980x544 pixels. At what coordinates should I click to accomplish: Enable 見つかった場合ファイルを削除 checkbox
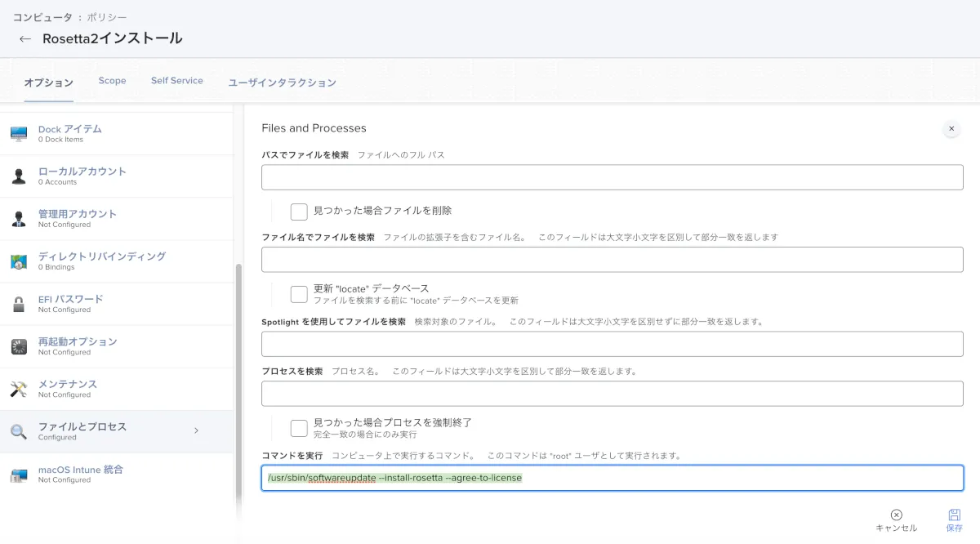[299, 212]
